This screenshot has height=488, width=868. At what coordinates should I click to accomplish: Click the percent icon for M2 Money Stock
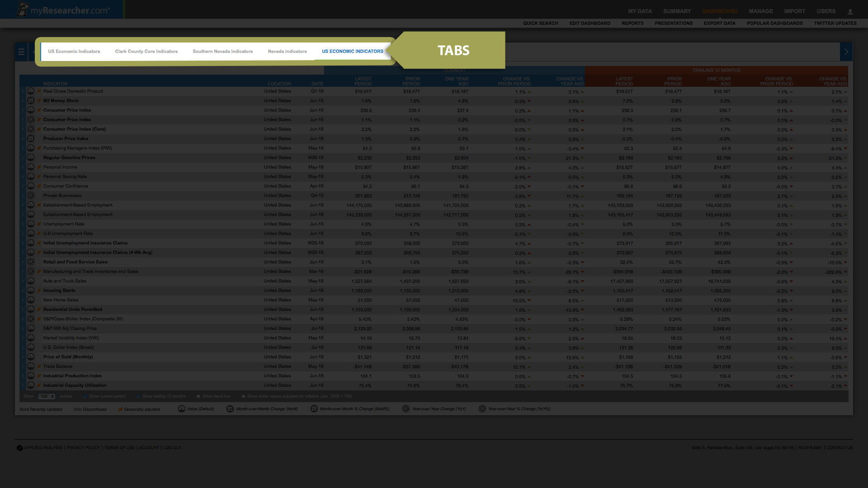click(31, 101)
